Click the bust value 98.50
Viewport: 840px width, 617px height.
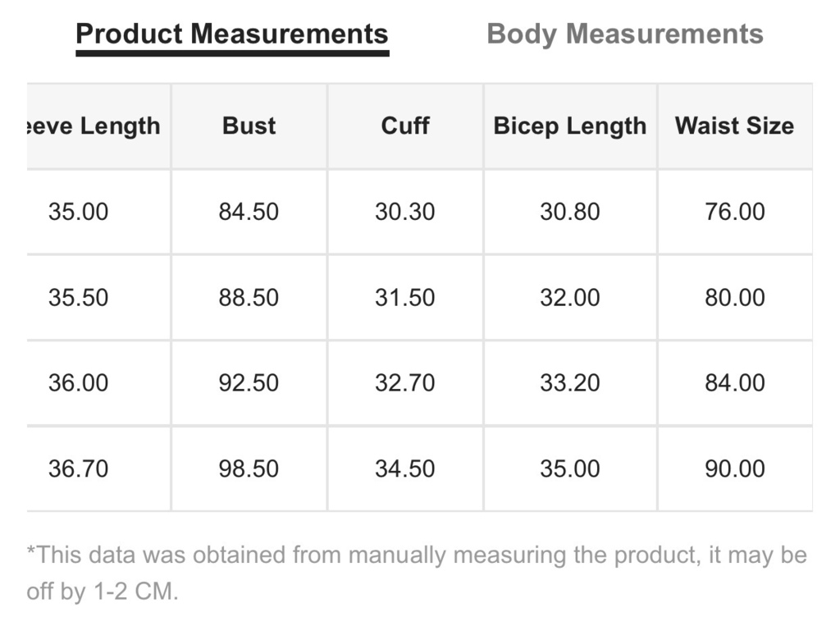pos(249,468)
